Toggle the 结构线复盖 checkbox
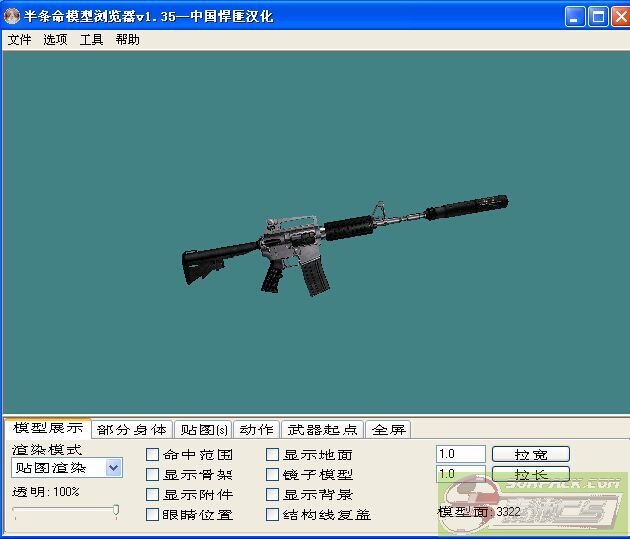The image size is (630, 539). (x=273, y=515)
